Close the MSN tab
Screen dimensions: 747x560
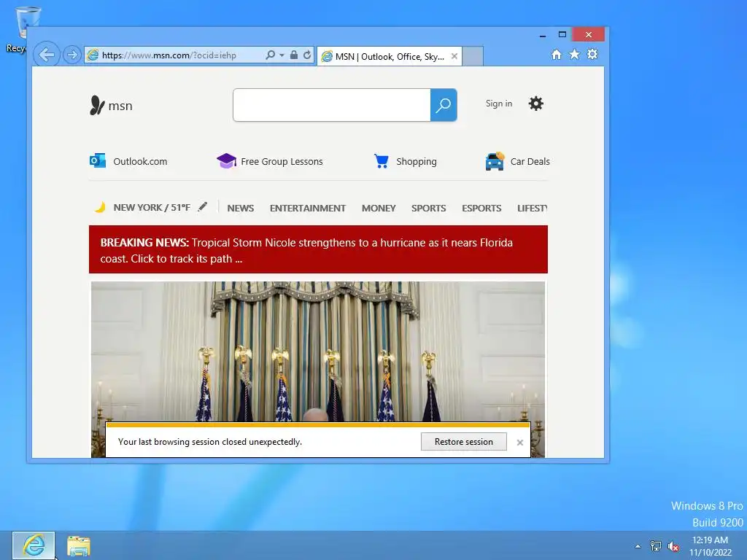[454, 56]
